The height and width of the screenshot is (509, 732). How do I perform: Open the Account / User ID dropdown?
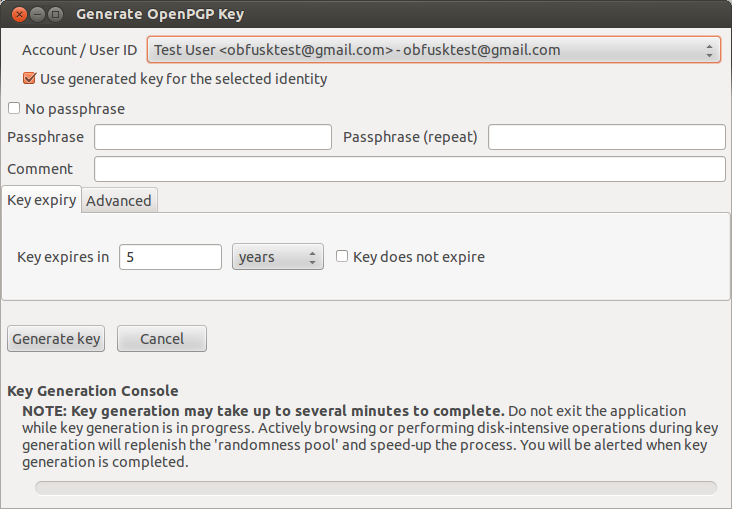[x=434, y=50]
